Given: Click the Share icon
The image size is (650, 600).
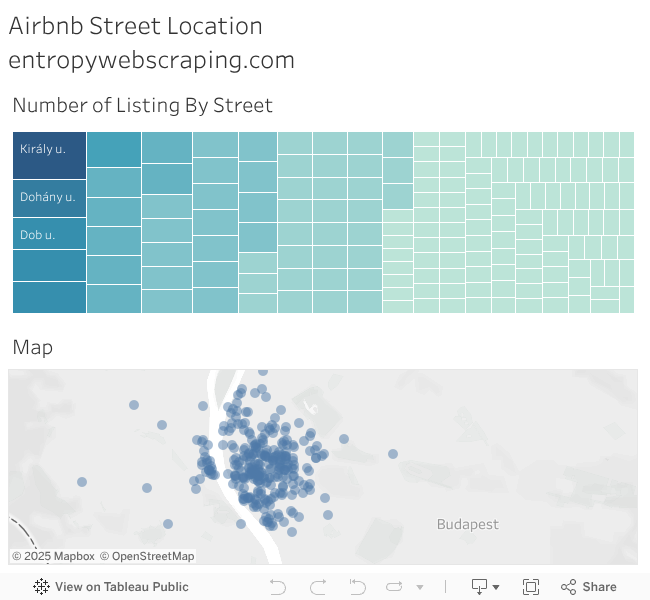Looking at the screenshot, I should tap(568, 587).
